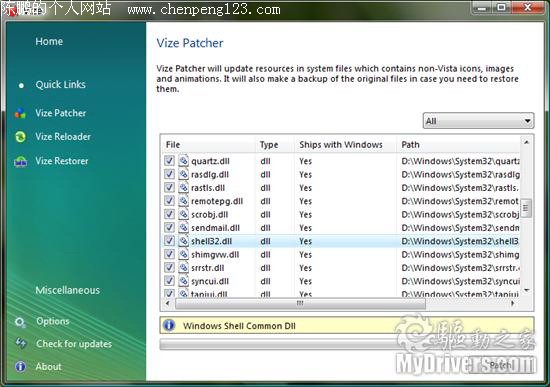Uncheck the rastls.dll checkbox
The width and height of the screenshot is (550, 387).
coord(169,187)
